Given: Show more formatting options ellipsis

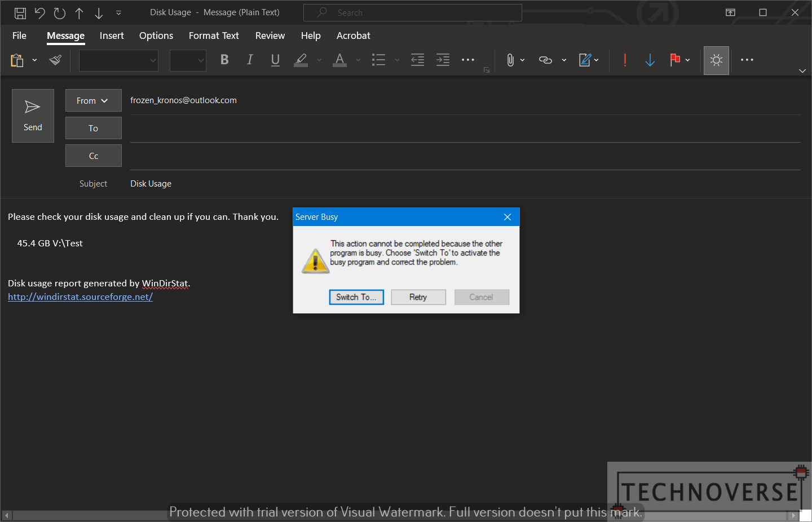Looking at the screenshot, I should point(468,60).
